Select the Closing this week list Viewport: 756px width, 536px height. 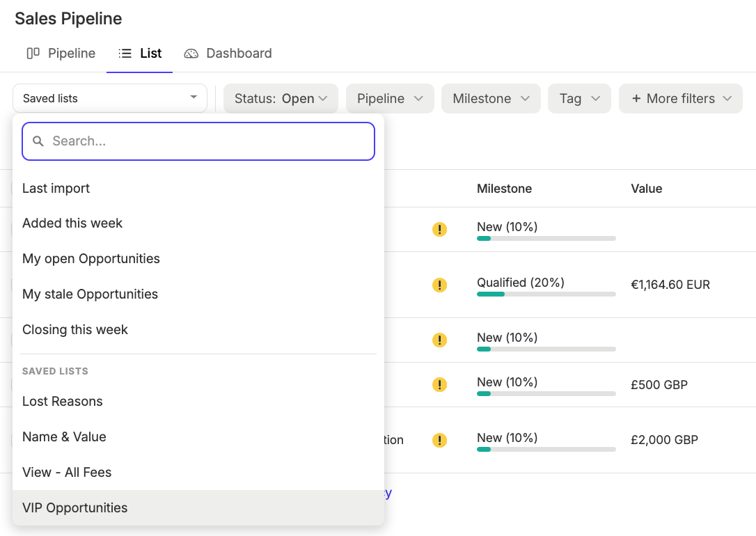[x=198, y=330]
